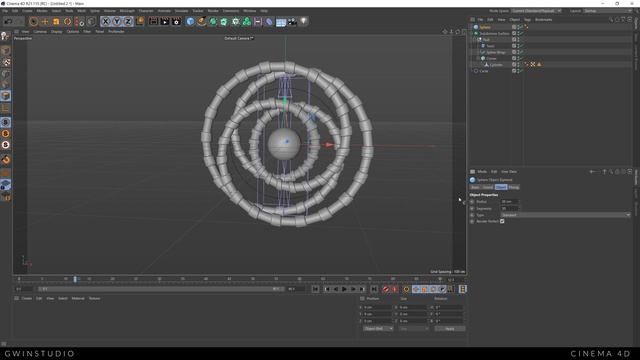Click the Polygons mode icon
Image resolution: width=640 pixels, height=360 pixels.
click(6, 96)
